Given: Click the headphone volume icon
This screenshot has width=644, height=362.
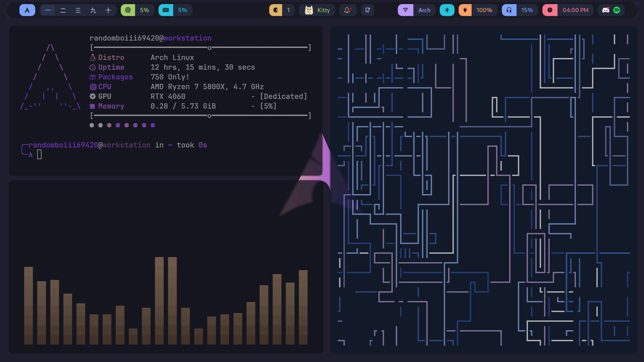Looking at the screenshot, I should [x=509, y=10].
